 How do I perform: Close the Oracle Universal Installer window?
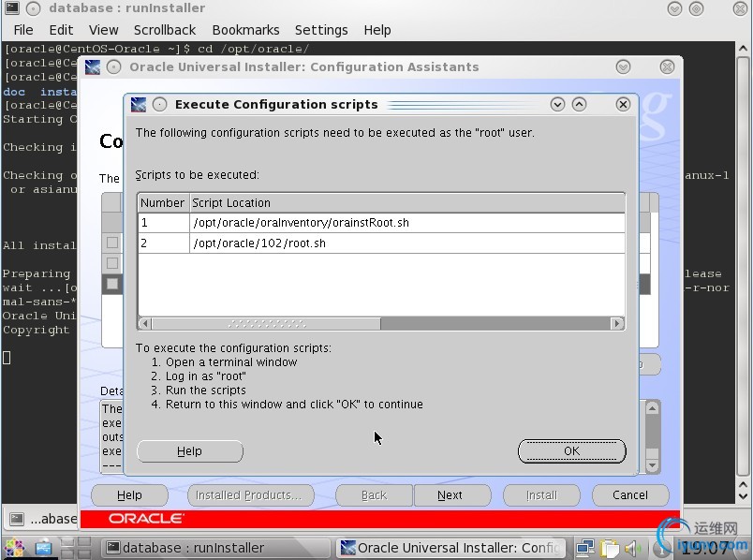(x=667, y=66)
